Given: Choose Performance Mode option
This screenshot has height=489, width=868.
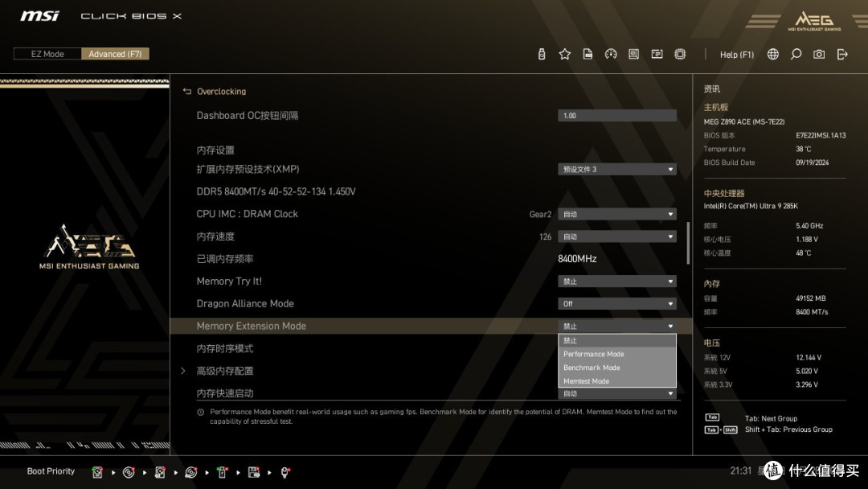Looking at the screenshot, I should point(616,354).
